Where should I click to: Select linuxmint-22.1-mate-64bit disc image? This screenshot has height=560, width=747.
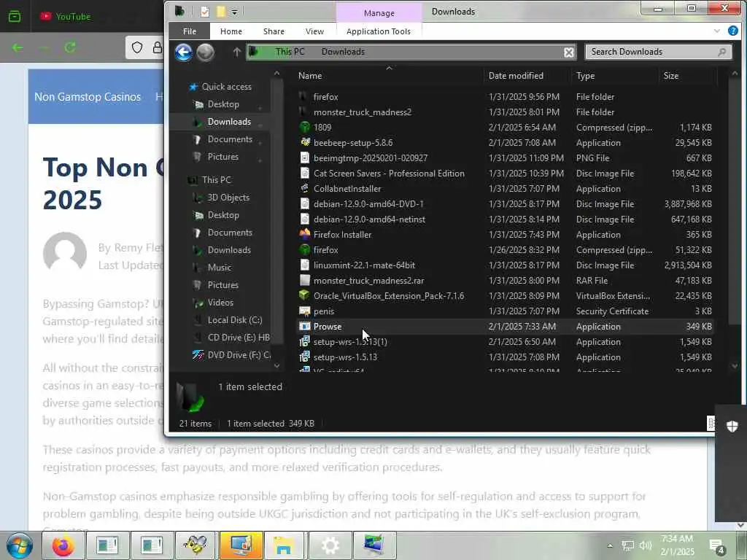[364, 265]
